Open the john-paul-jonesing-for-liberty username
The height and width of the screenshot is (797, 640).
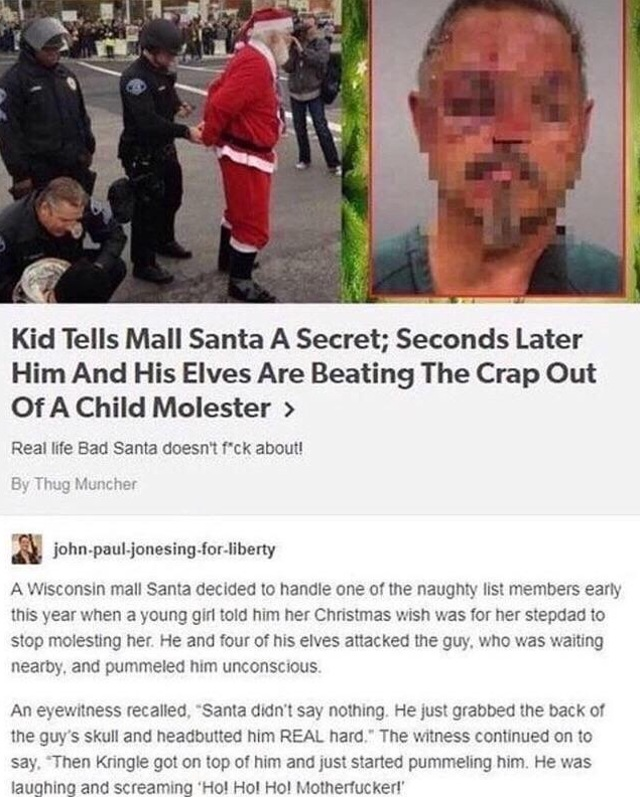[x=165, y=549]
